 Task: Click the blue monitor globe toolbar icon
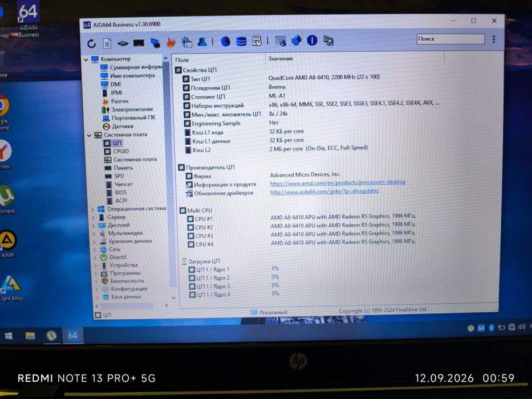tap(296, 40)
